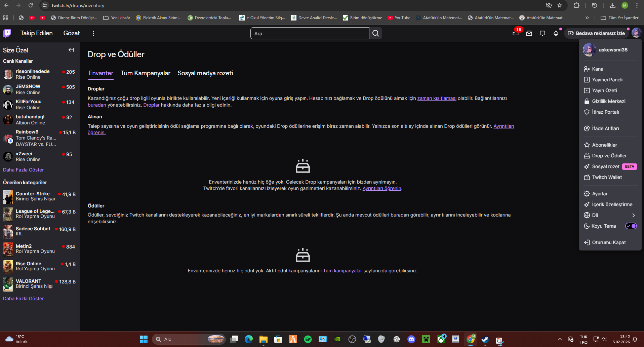
Task: Click the Windows Start button
Action: [x=144, y=339]
